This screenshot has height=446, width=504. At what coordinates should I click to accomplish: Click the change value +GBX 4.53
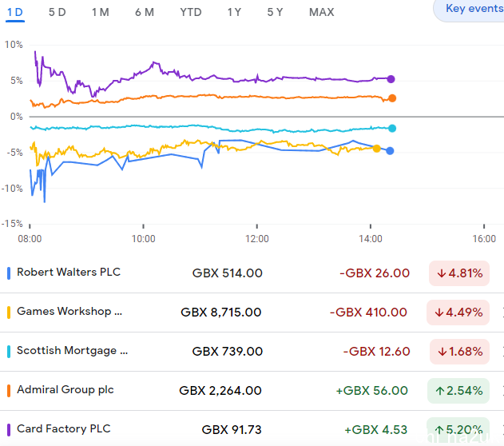375,430
